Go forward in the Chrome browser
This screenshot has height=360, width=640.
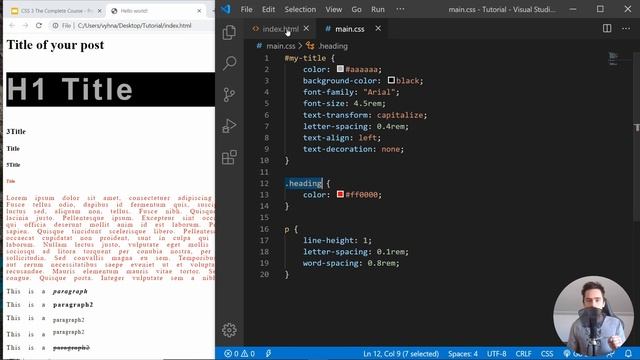tap(25, 25)
